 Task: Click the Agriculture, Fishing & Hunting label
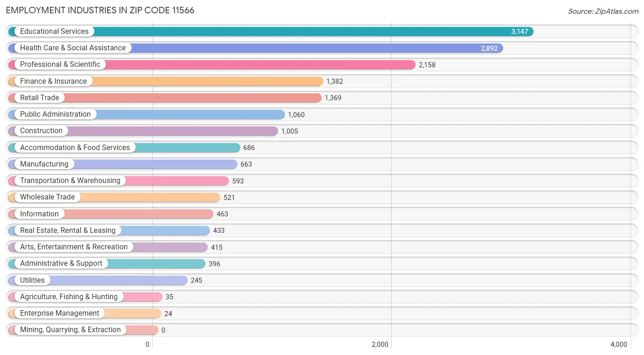69,297
